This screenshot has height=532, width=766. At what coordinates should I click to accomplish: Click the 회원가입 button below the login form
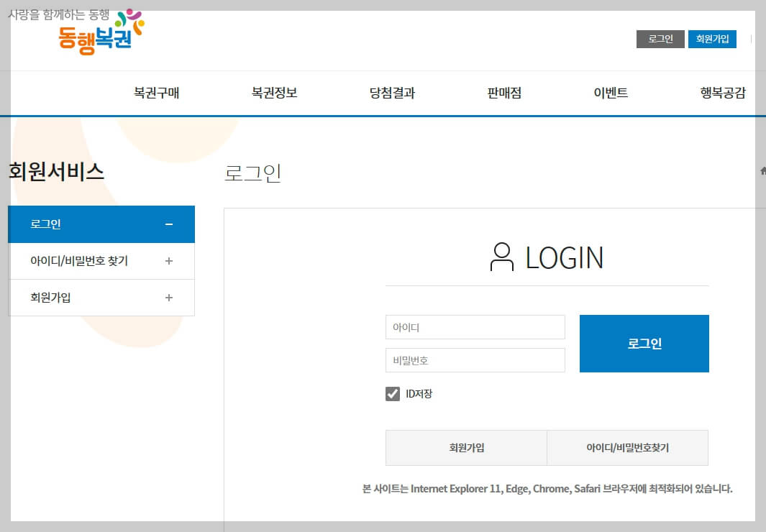pos(466,447)
